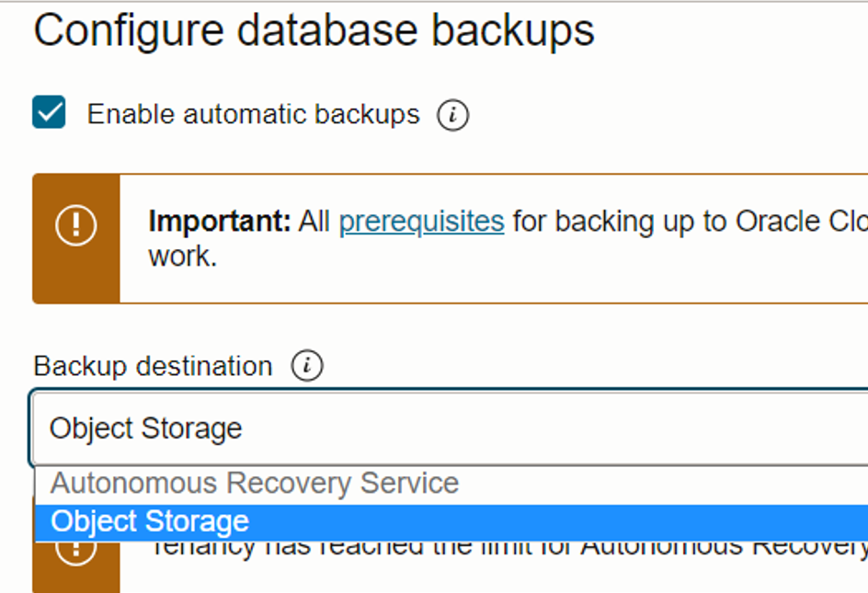This screenshot has height=593, width=868.
Task: Click the blank area right of Object Storage in the field
Action: [552, 428]
